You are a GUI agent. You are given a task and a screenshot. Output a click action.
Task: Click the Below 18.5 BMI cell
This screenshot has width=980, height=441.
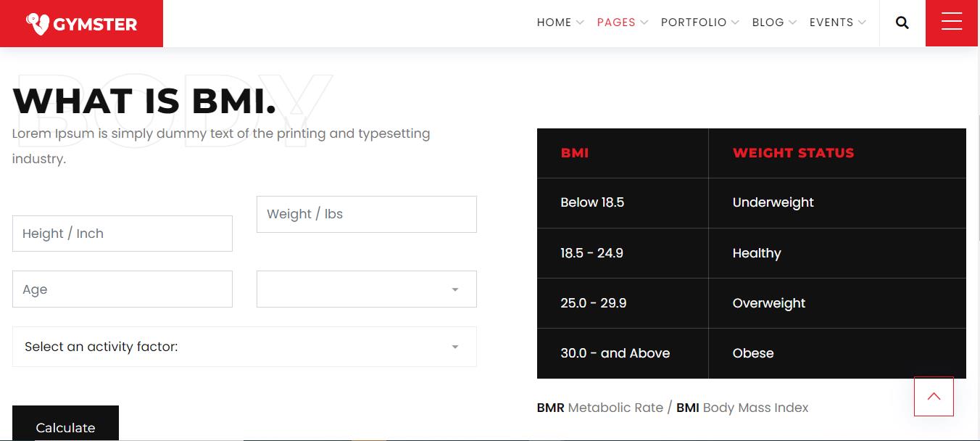592,202
